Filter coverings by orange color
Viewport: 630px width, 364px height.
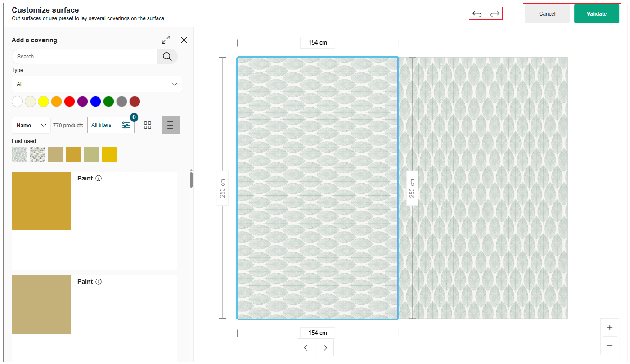click(x=56, y=101)
